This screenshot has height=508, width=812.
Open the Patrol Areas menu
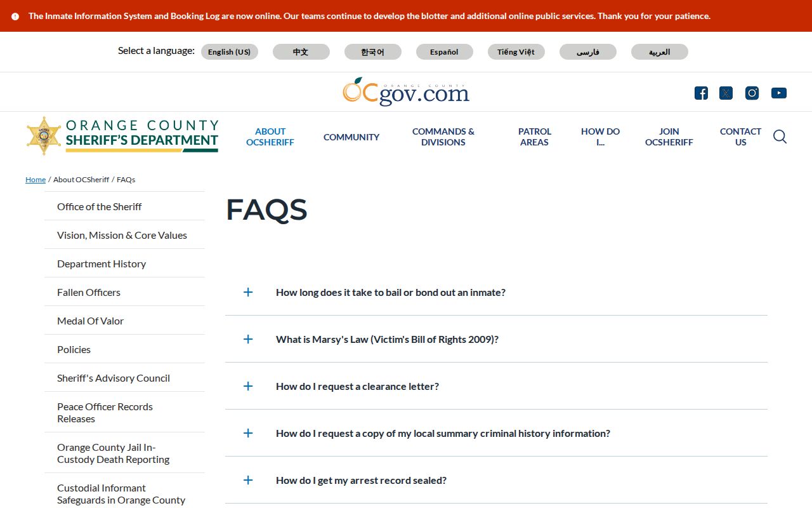(535, 137)
